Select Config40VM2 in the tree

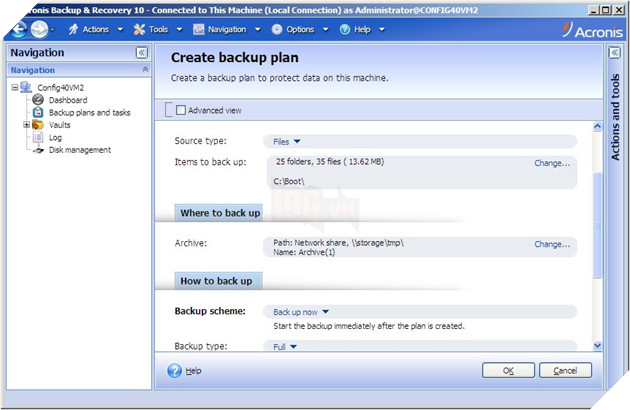point(61,88)
